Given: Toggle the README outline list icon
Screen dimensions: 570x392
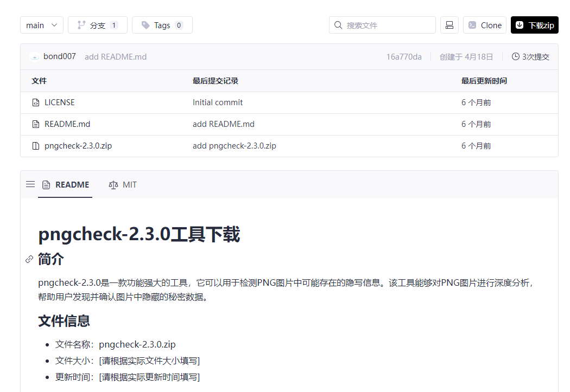Looking at the screenshot, I should (30, 184).
